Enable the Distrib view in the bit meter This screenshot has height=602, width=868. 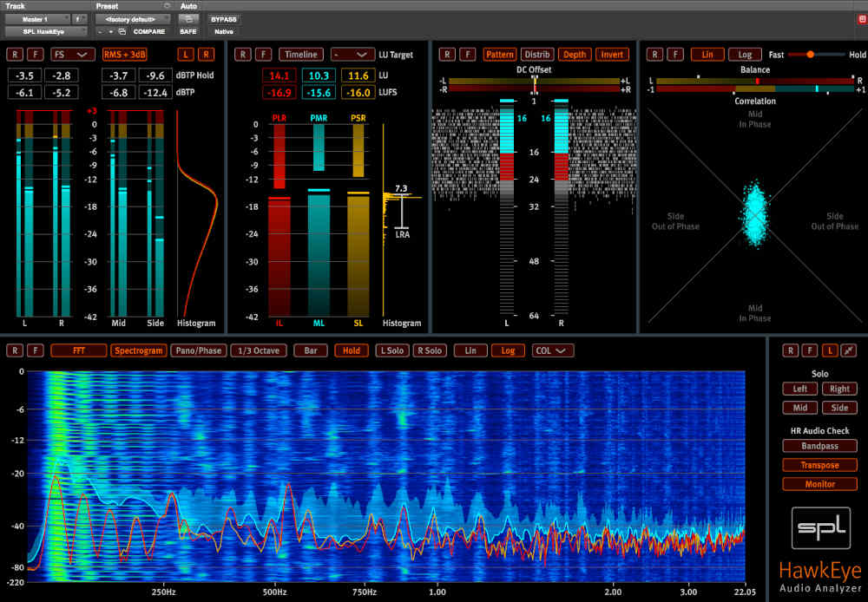pos(536,54)
